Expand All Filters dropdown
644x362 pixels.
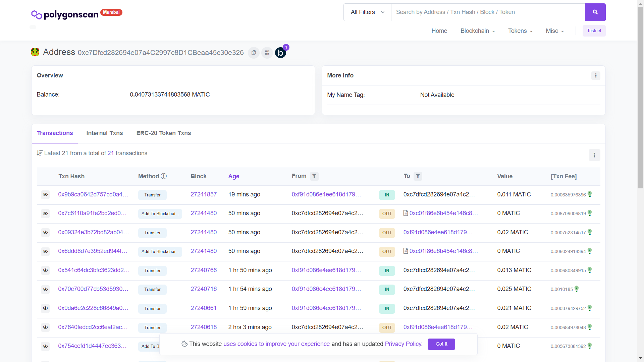tap(367, 12)
